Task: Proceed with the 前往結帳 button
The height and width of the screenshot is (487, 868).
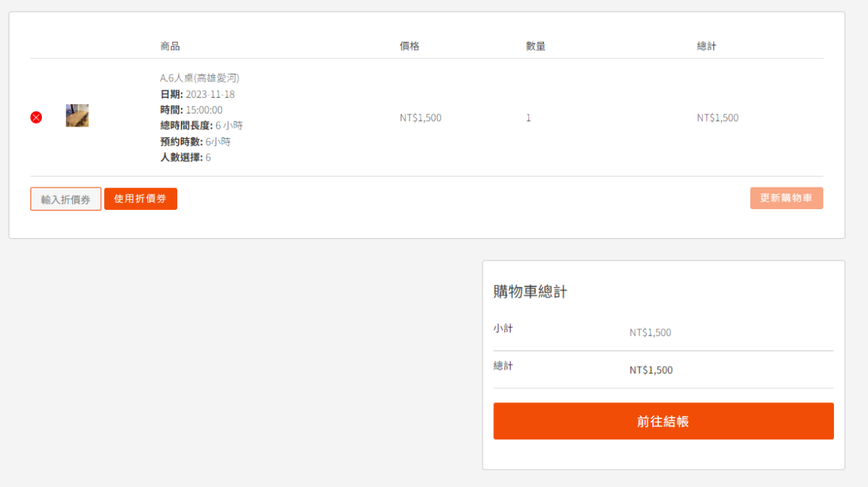Action: (x=663, y=421)
